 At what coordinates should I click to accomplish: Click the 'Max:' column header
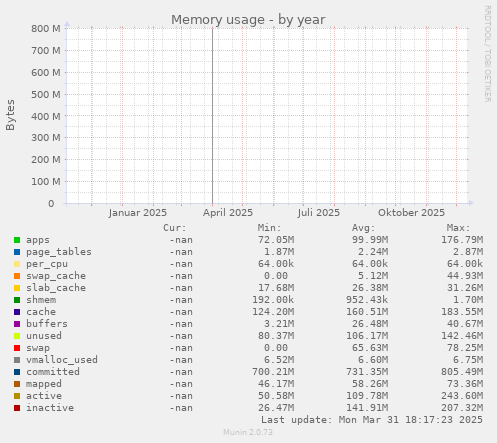(x=458, y=228)
